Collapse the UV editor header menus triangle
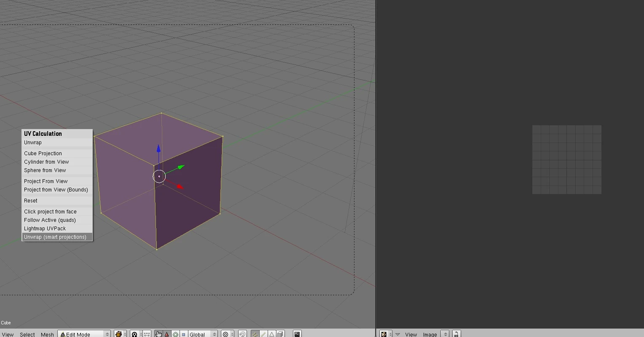 [397, 334]
